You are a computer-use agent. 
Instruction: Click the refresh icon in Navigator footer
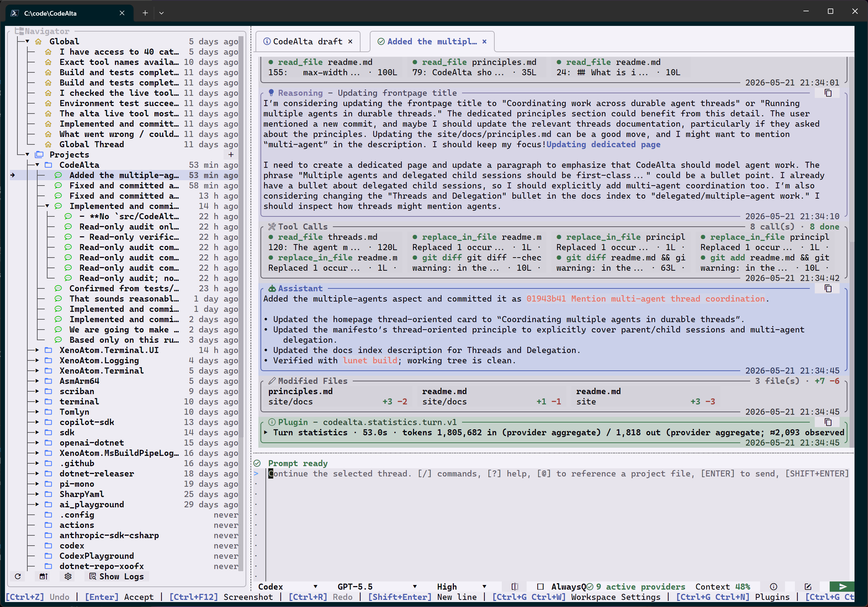[18, 576]
